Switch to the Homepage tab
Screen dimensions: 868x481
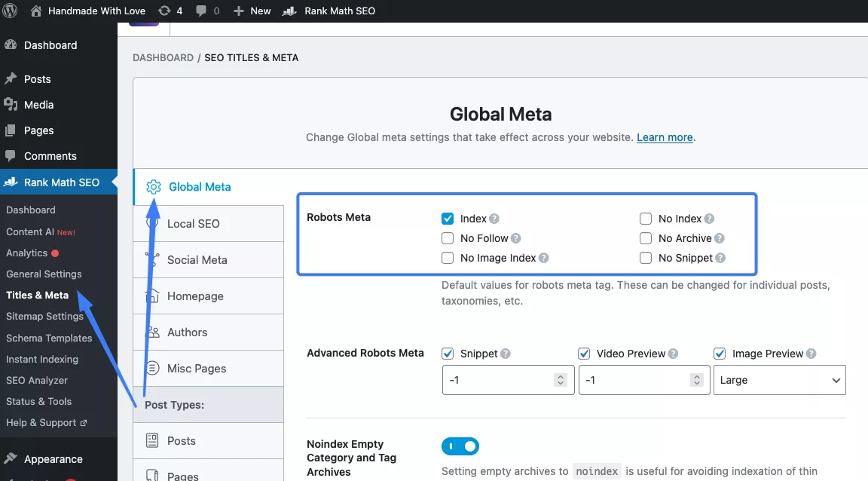(x=195, y=296)
